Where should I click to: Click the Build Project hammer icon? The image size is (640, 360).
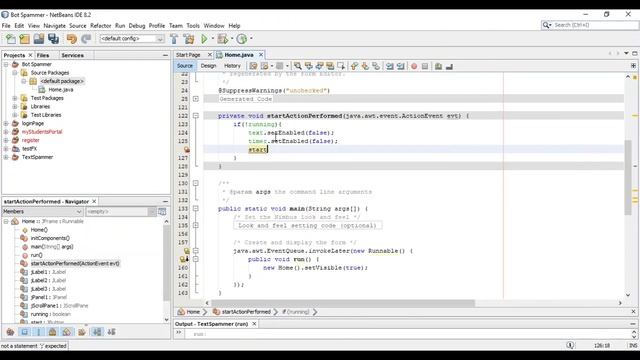pyautogui.click(x=174, y=39)
